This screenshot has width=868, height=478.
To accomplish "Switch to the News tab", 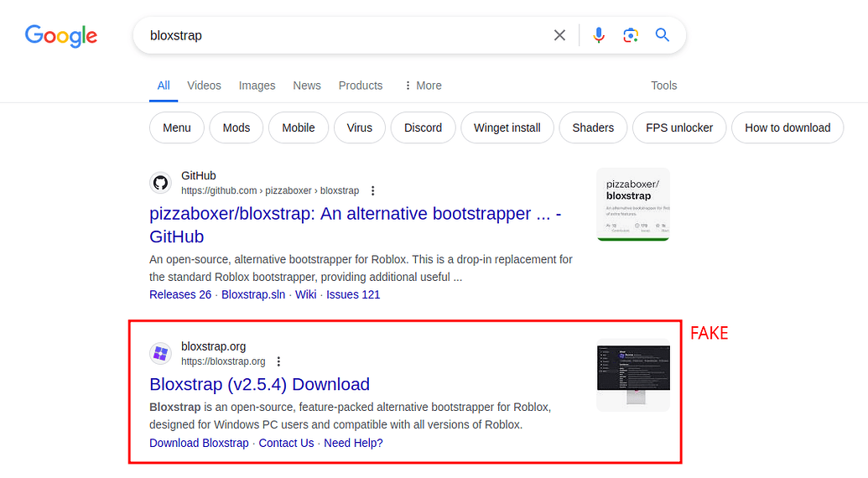I will click(x=307, y=86).
